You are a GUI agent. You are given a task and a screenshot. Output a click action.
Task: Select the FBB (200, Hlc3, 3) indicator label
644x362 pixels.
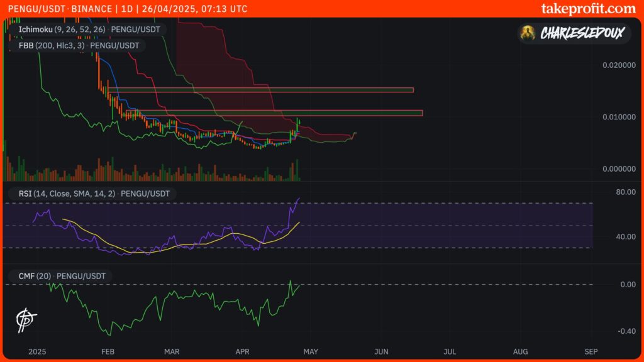tap(77, 45)
